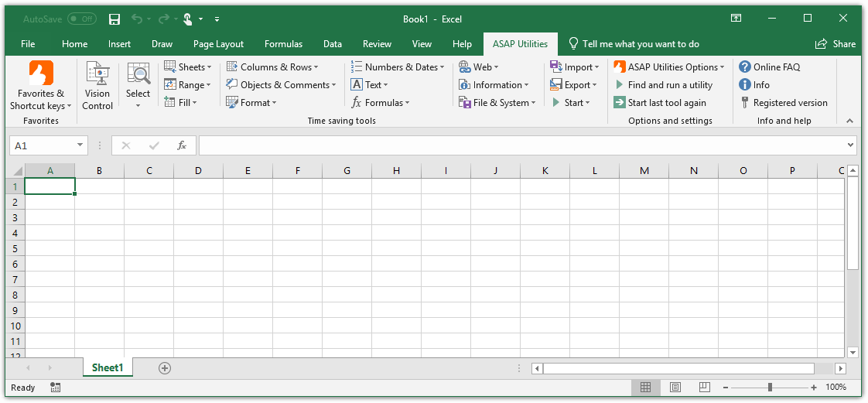The height and width of the screenshot is (403, 868).
Task: Open the Vision Control tool
Action: coord(97,85)
